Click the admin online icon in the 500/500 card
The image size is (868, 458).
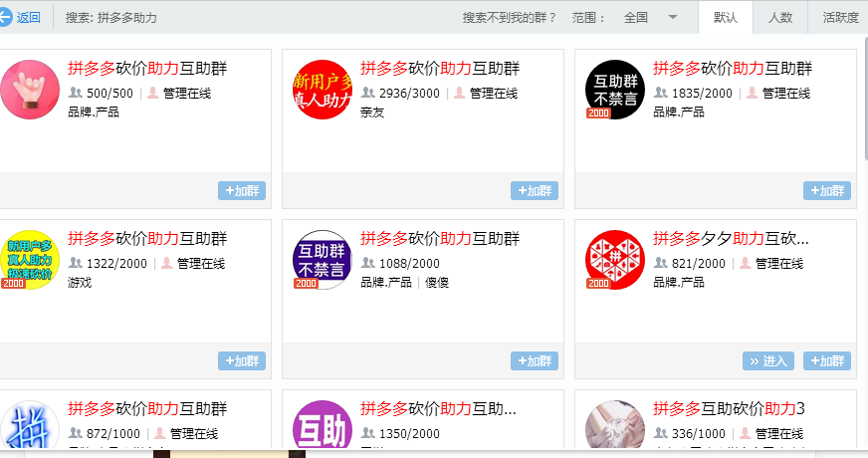(x=152, y=93)
